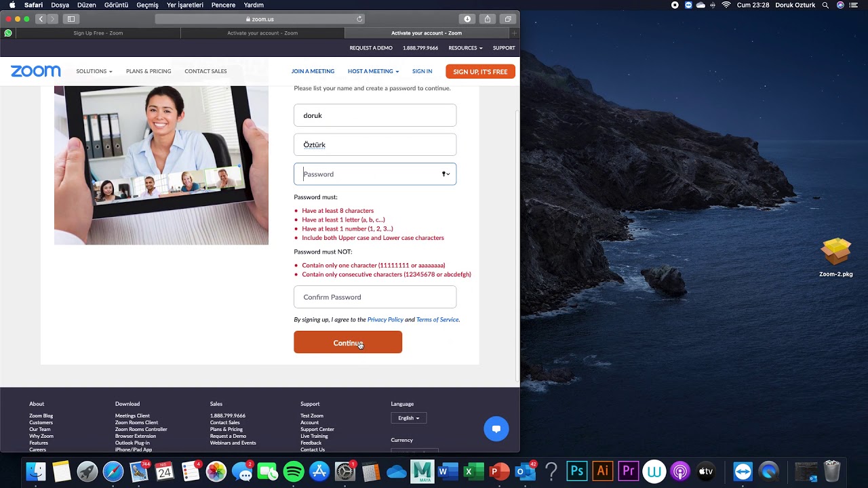Open the English language dropdown

(409, 418)
